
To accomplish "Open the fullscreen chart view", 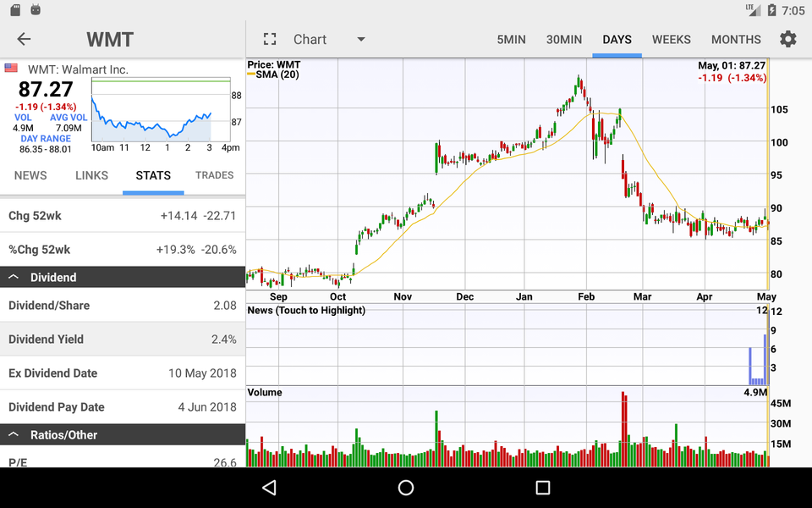I will pyautogui.click(x=270, y=39).
